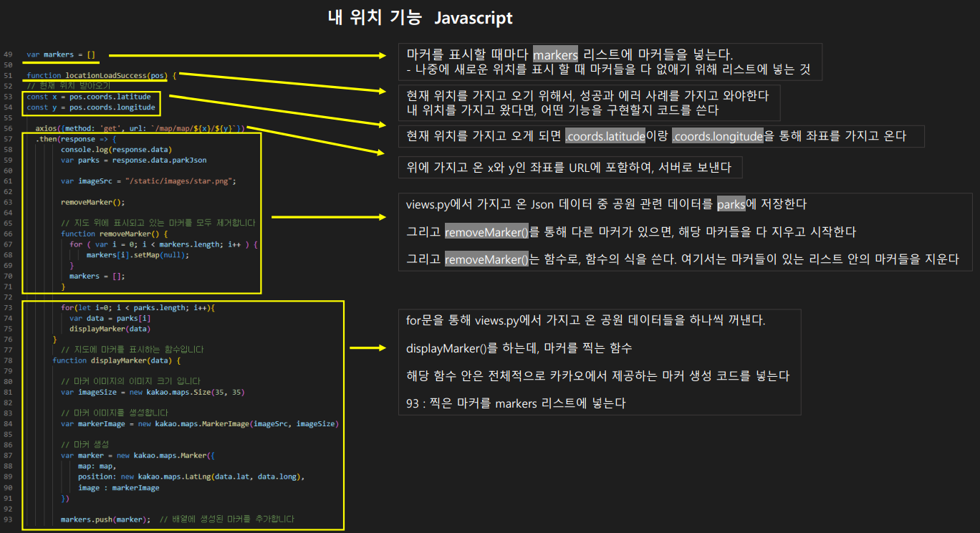Click gutter line number 56

click(7, 128)
